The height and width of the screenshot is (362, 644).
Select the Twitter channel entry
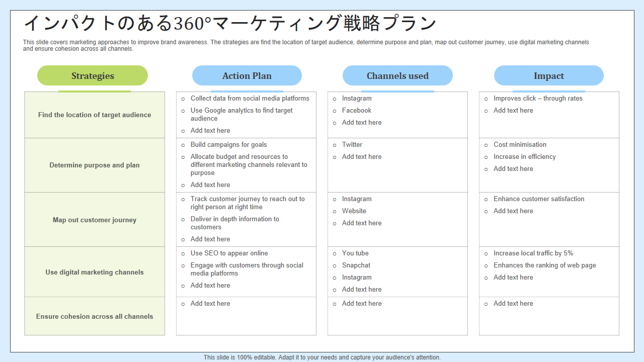point(352,145)
